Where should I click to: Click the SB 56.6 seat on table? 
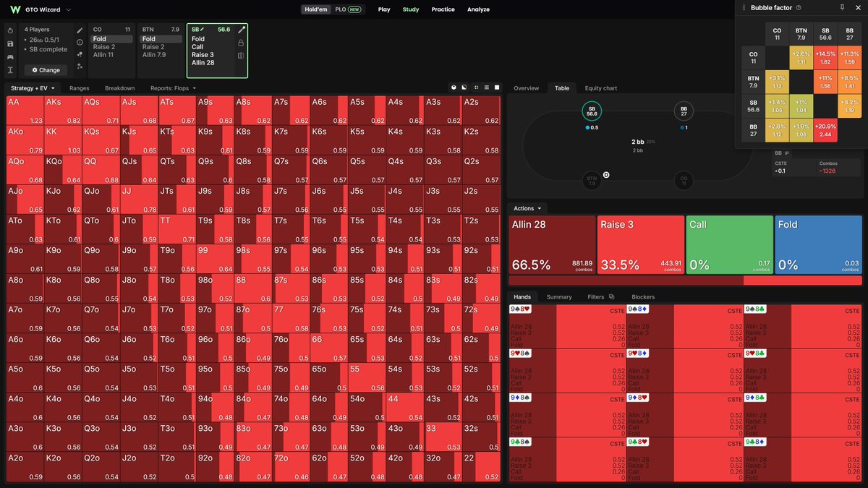[592, 111]
